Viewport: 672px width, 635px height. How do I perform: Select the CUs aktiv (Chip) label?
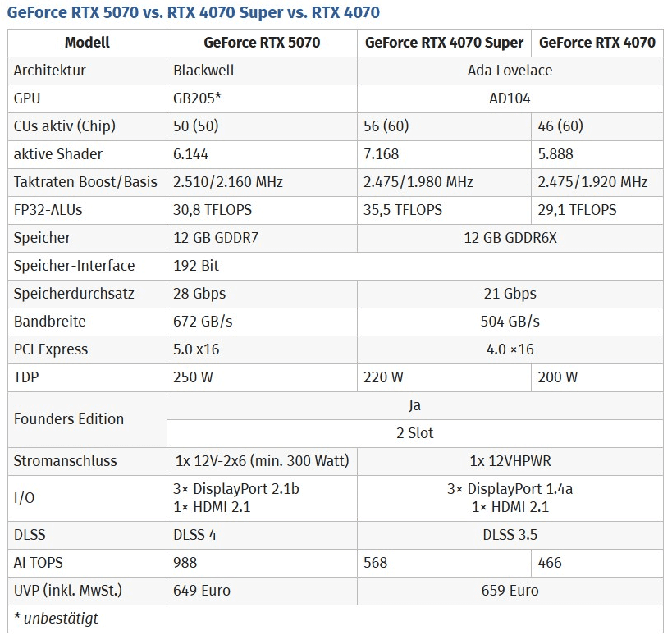pyautogui.click(x=65, y=126)
